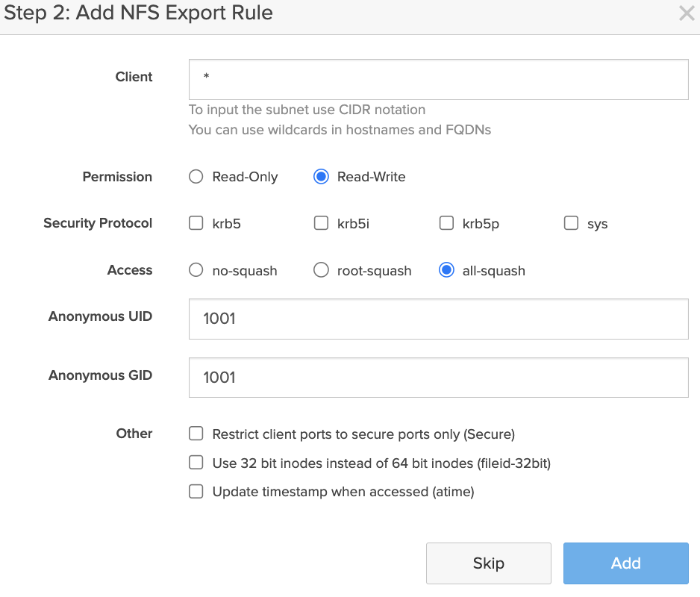700x597 pixels.
Task: Enable Restrict client ports to secure ports
Action: tap(196, 434)
